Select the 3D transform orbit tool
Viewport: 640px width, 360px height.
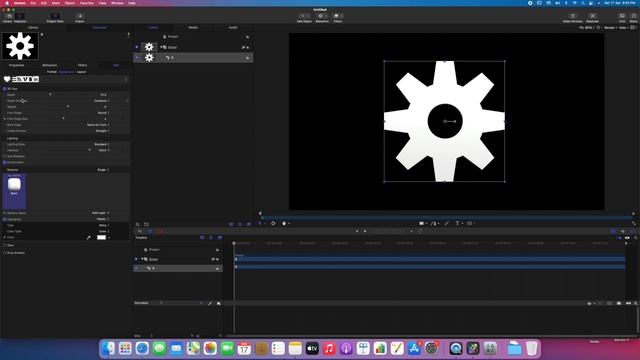pyautogui.click(x=273, y=223)
